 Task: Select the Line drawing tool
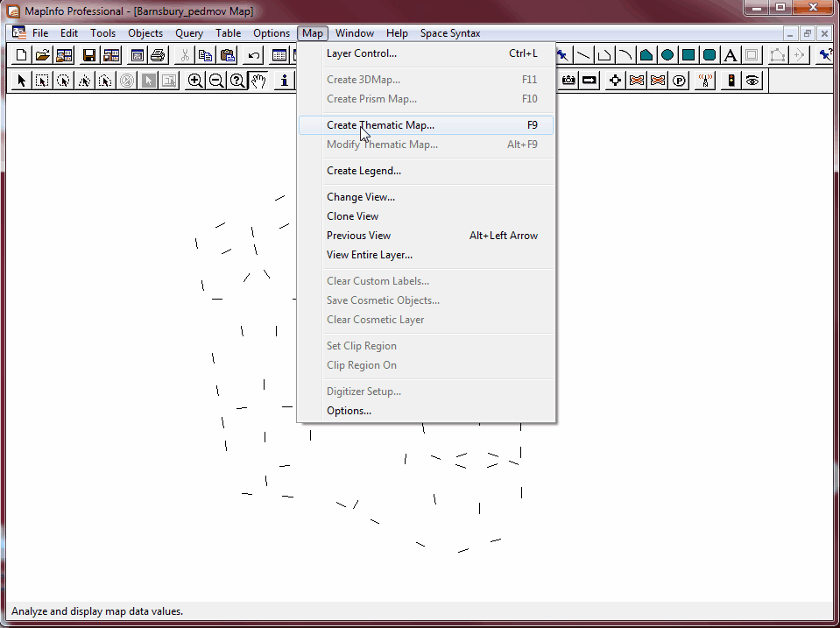coord(583,54)
